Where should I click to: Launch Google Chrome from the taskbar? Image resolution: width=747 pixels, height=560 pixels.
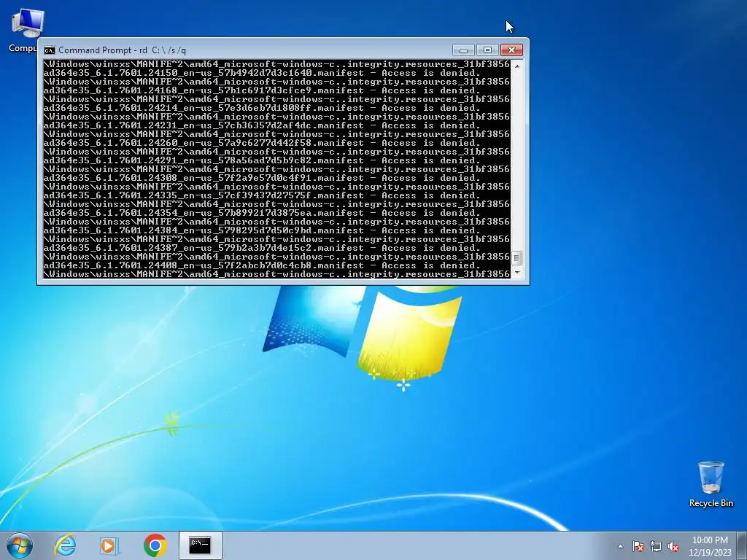click(155, 545)
